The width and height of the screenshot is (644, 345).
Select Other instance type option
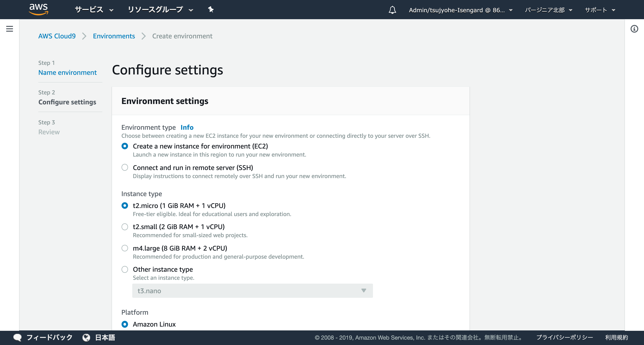[x=125, y=269]
